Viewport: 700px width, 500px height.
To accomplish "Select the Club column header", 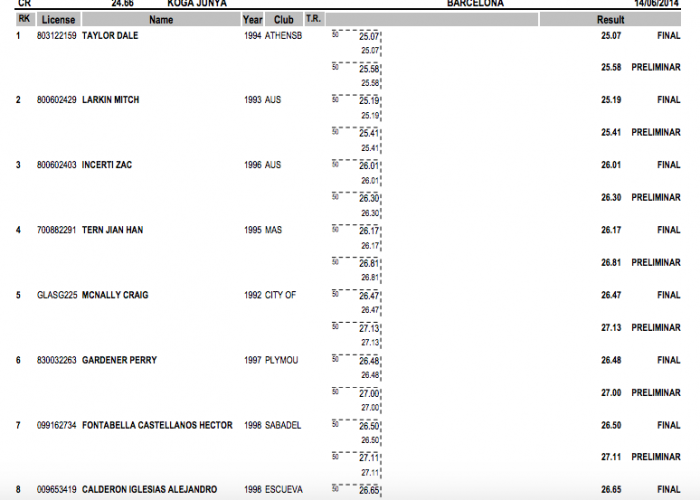I will tap(283, 20).
